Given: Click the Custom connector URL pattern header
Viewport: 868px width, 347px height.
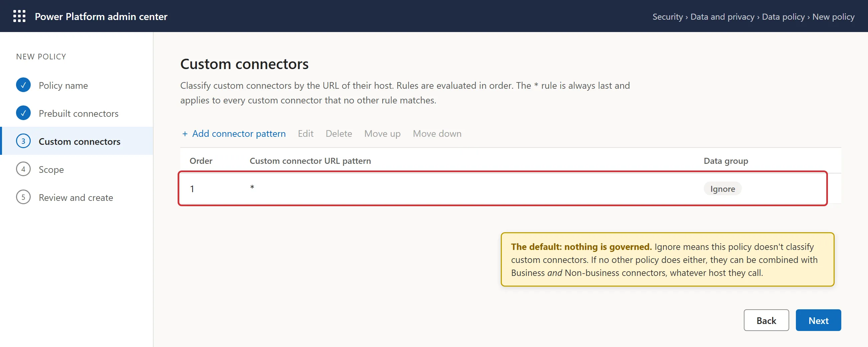Looking at the screenshot, I should [x=310, y=161].
